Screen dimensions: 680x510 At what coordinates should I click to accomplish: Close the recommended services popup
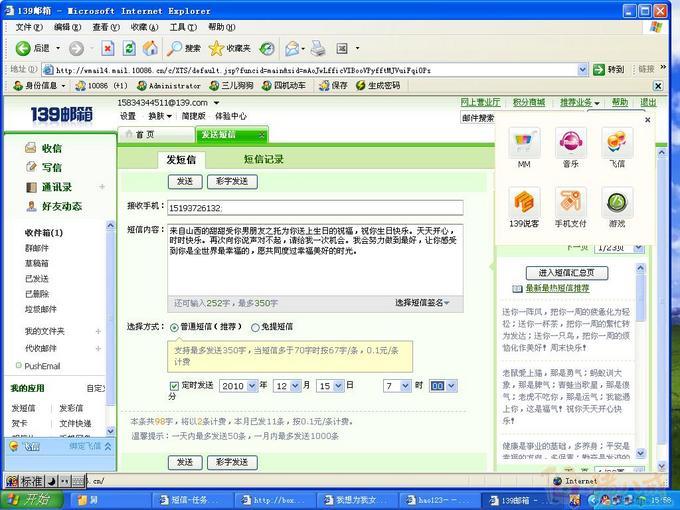(x=647, y=120)
